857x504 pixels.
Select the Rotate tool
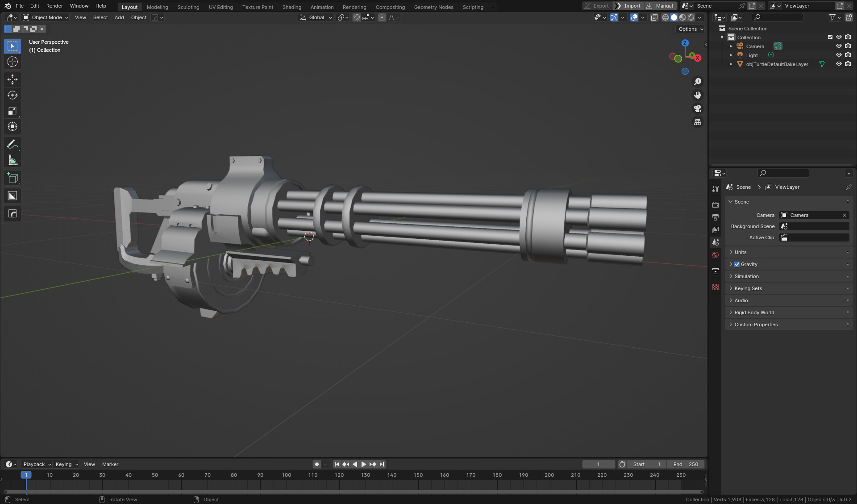coord(12,95)
